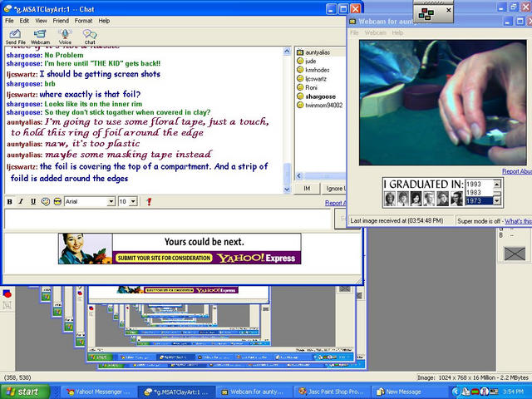532x399 pixels.
Task: Open the Webcam toolbar icon
Action: [40, 37]
